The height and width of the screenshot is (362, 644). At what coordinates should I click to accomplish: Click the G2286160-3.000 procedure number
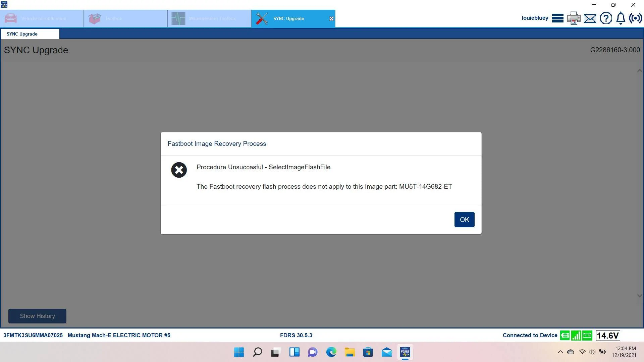coord(615,50)
